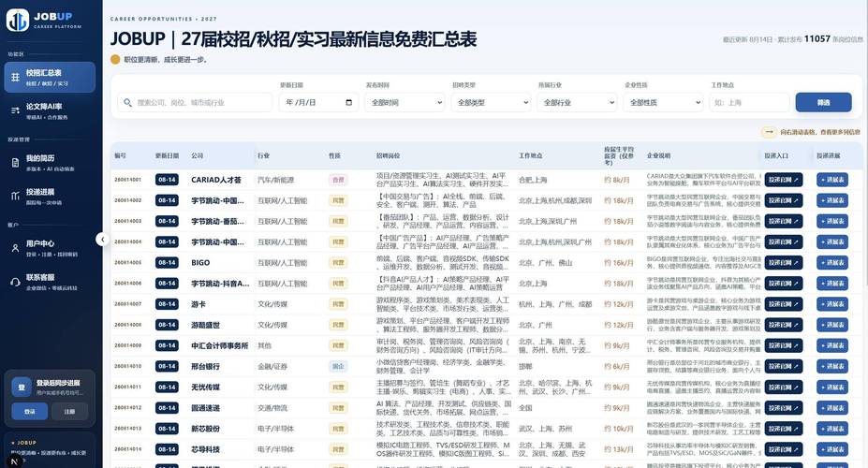
Task: Click the 约 13k/月 salary cell
Action: coord(618,449)
